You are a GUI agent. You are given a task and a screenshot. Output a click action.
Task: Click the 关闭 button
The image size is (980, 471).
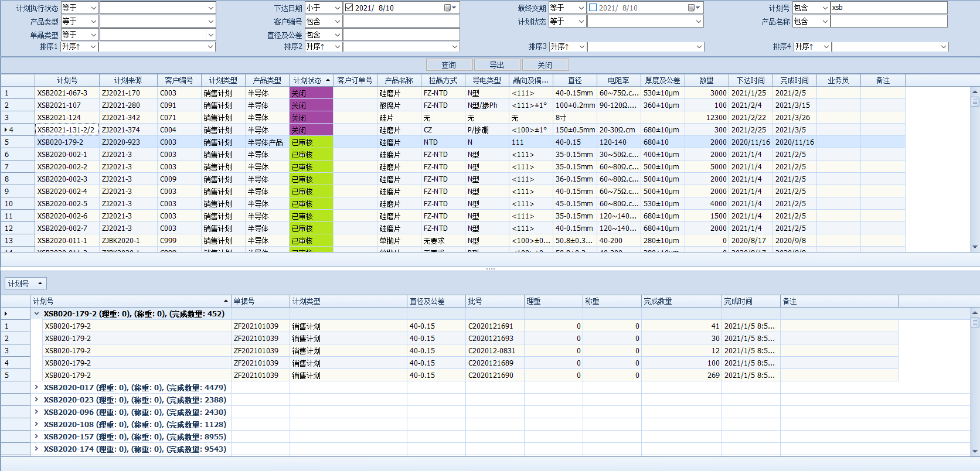click(545, 65)
